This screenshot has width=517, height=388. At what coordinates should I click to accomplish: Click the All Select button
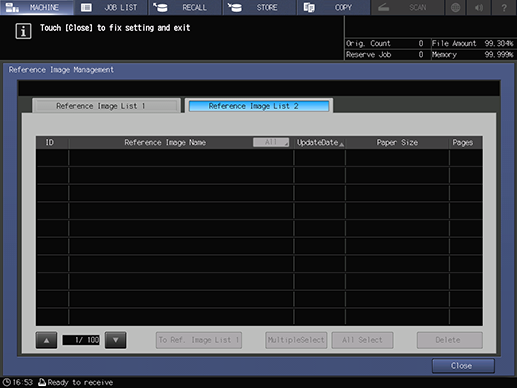click(x=362, y=340)
